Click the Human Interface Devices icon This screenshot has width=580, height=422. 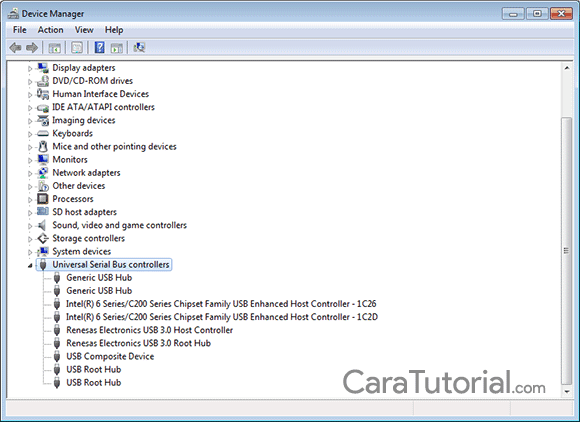43,94
